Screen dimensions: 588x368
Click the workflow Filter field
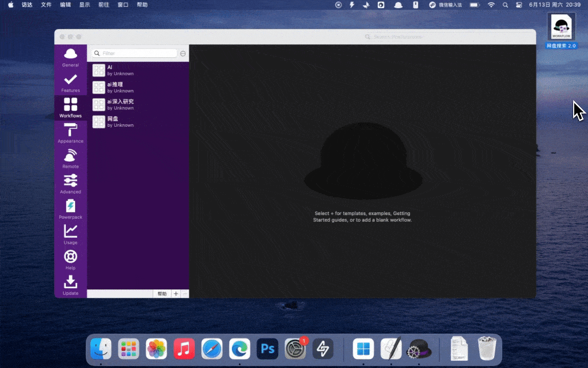pos(134,53)
